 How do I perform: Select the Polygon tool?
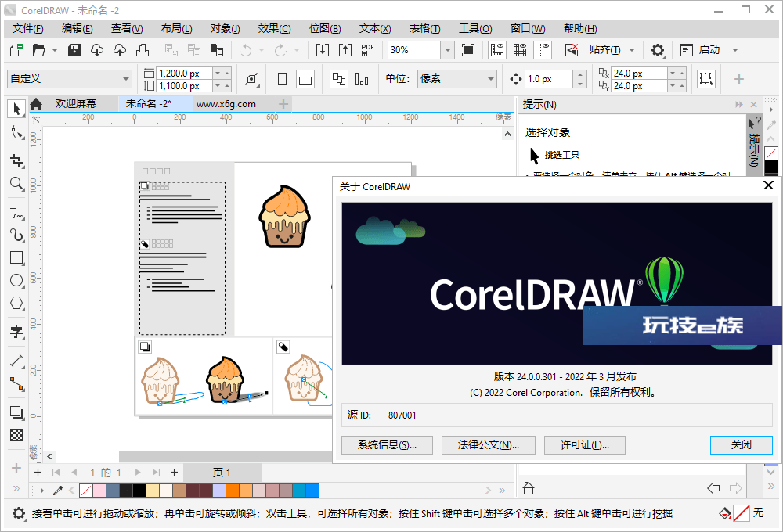coord(16,303)
